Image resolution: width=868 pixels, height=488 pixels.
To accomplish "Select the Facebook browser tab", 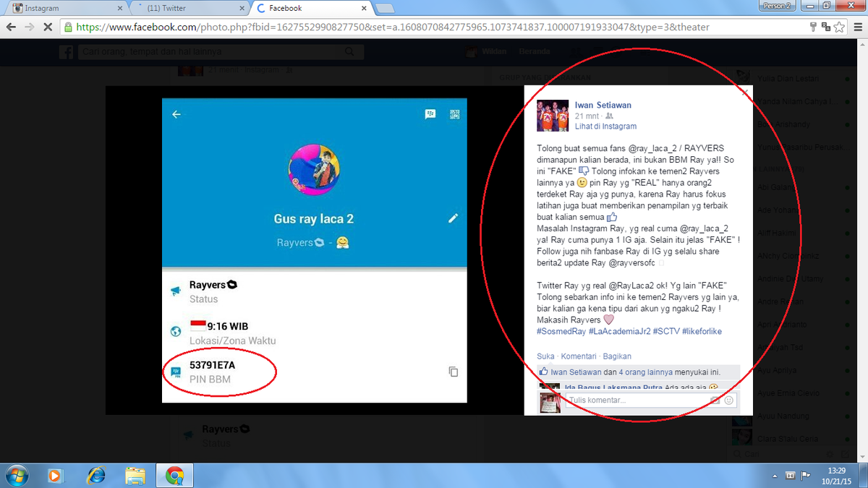I will coord(311,8).
